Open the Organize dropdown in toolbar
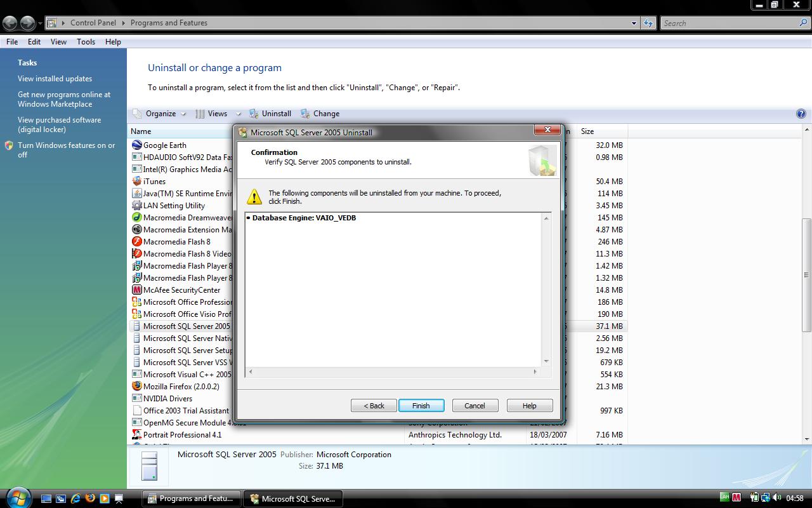 click(x=159, y=114)
